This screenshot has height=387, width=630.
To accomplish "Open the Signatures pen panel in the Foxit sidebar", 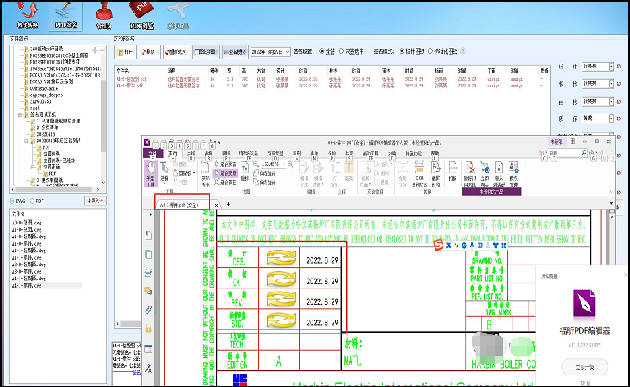I will pyautogui.click(x=148, y=368).
